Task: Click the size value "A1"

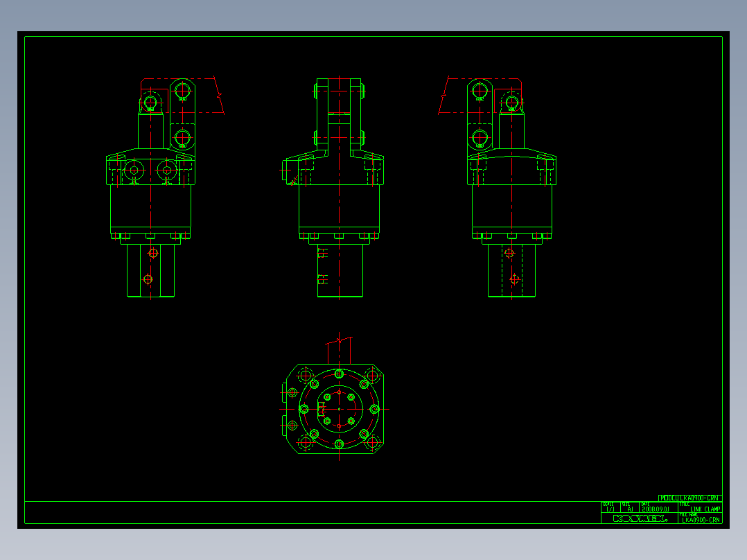Action: click(x=630, y=509)
